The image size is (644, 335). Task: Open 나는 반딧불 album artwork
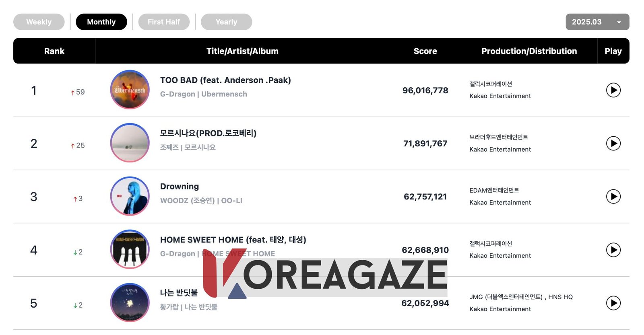point(130,302)
